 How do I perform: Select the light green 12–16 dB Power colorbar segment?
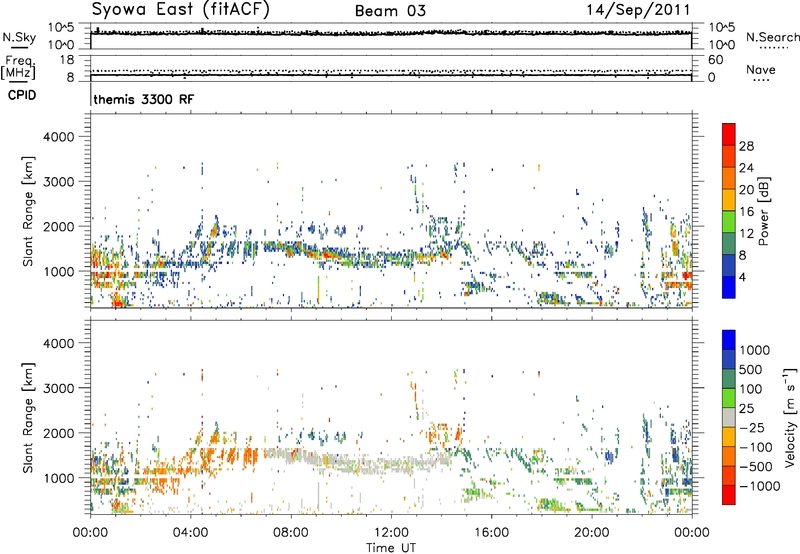pos(729,222)
